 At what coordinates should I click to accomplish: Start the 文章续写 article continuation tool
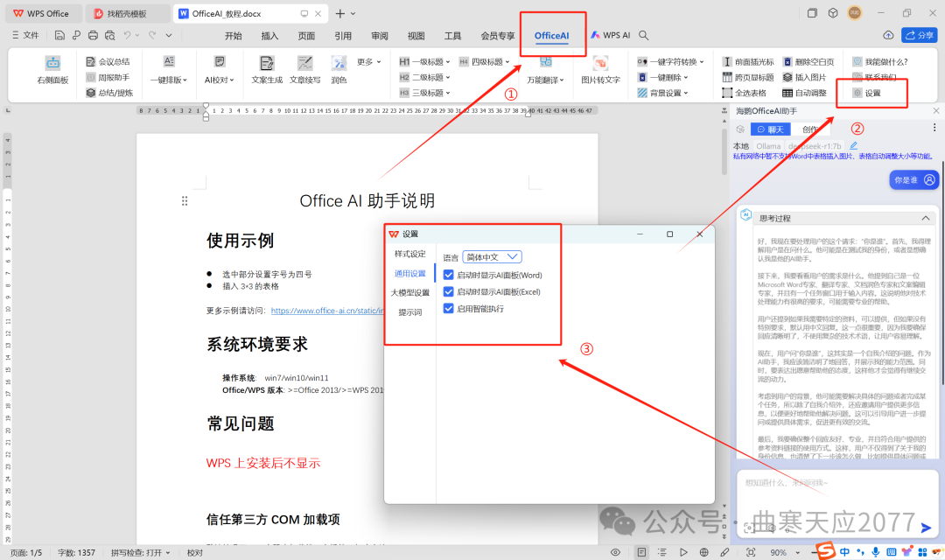tap(305, 70)
